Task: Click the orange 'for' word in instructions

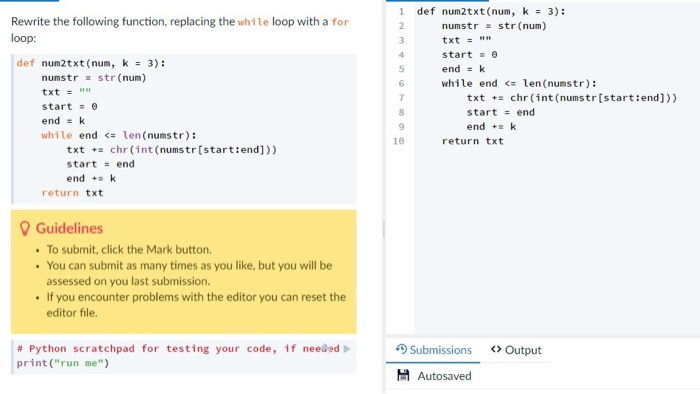Action: pyautogui.click(x=340, y=22)
